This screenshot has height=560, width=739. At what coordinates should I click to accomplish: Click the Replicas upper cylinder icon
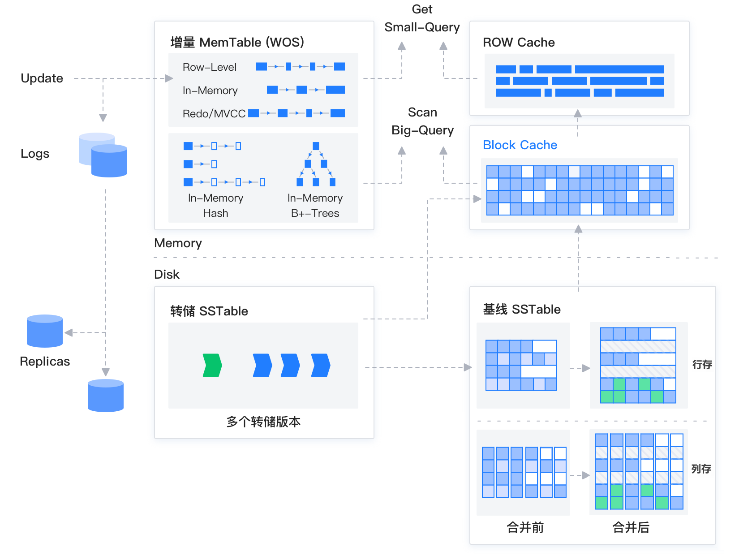point(45,331)
